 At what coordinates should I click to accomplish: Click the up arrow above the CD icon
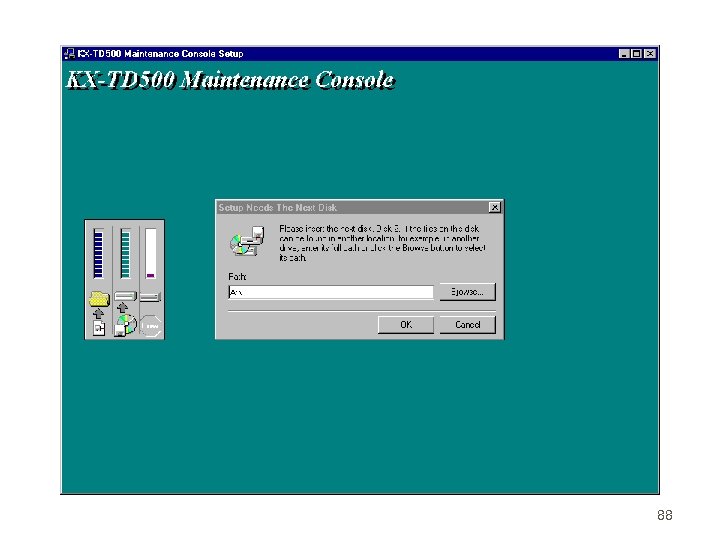[x=123, y=308]
